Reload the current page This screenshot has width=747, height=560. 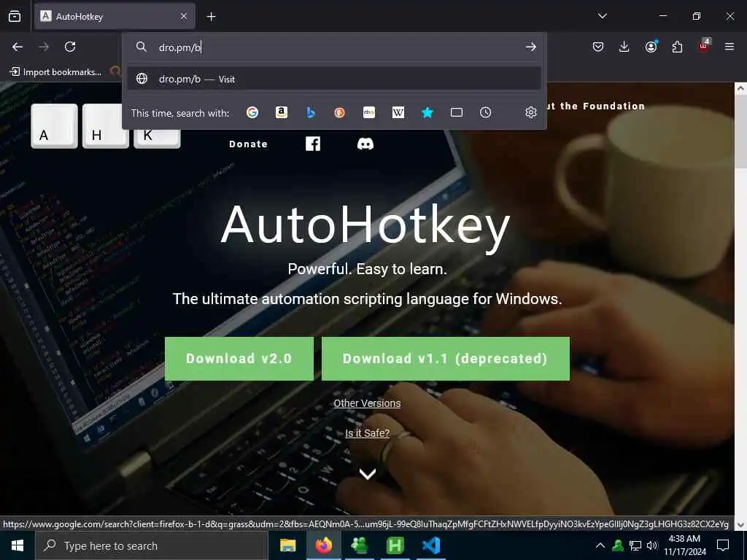pos(70,47)
